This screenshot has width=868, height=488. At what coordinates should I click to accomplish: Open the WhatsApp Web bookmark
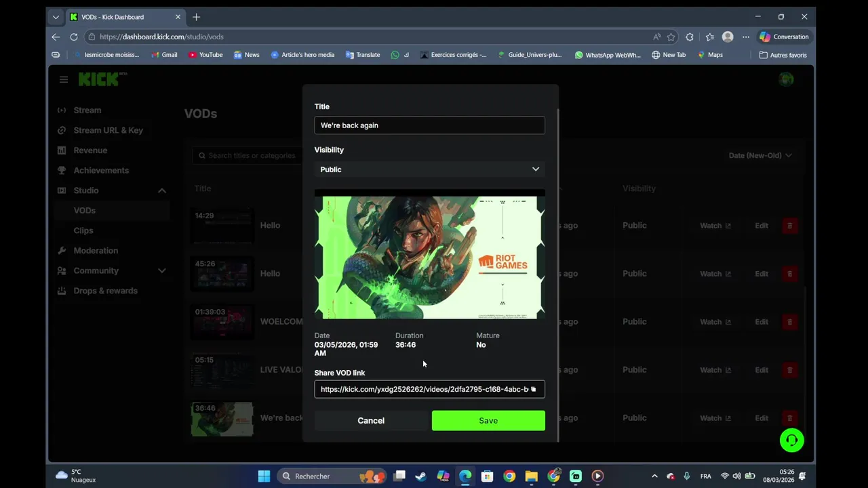608,55
